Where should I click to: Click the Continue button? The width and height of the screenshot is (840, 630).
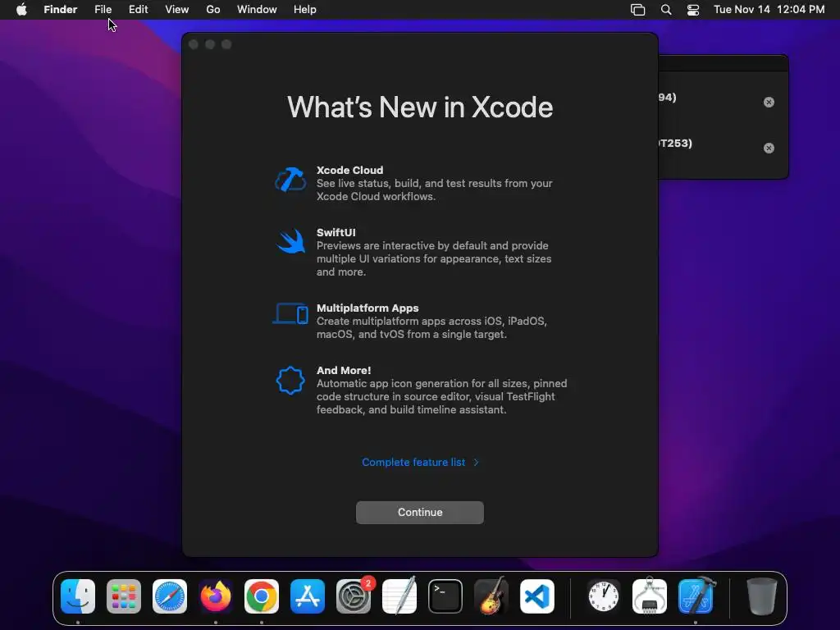(419, 512)
